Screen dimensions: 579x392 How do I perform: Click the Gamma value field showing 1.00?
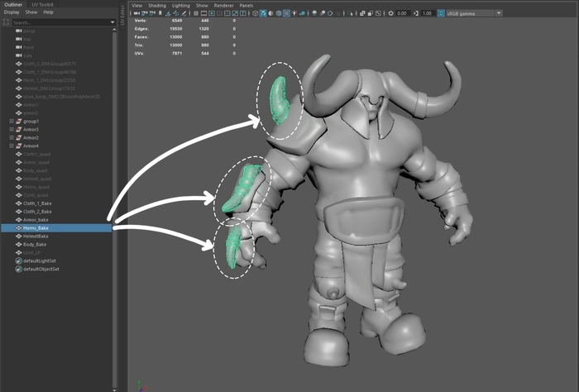click(x=428, y=13)
